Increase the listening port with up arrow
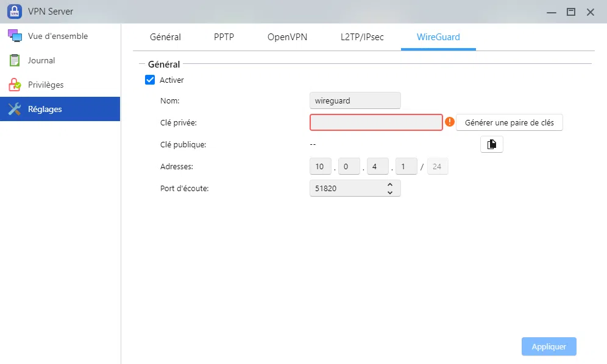 point(390,184)
